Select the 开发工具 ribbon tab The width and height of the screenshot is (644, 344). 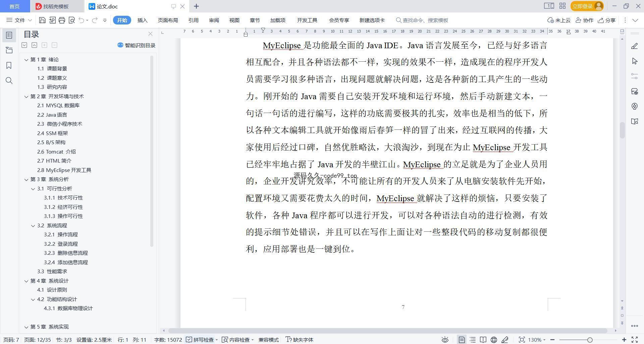tap(307, 20)
